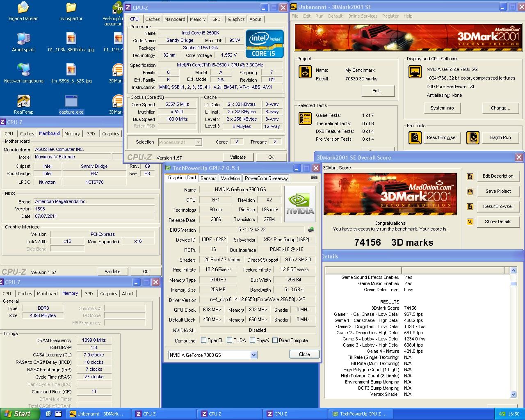Click the Edit... button in Project section

click(378, 91)
